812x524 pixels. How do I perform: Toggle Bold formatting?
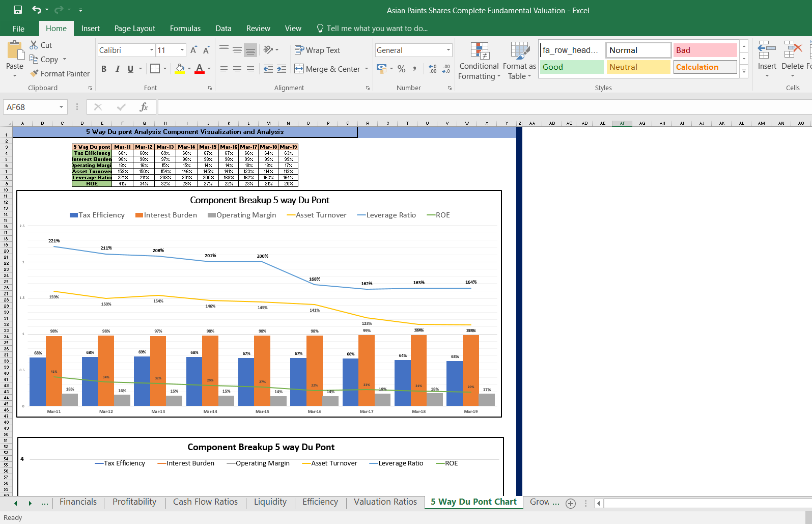tap(104, 69)
